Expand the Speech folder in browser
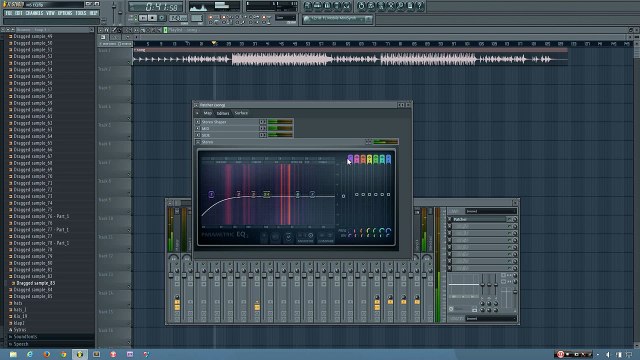The image size is (640, 360). [20, 344]
